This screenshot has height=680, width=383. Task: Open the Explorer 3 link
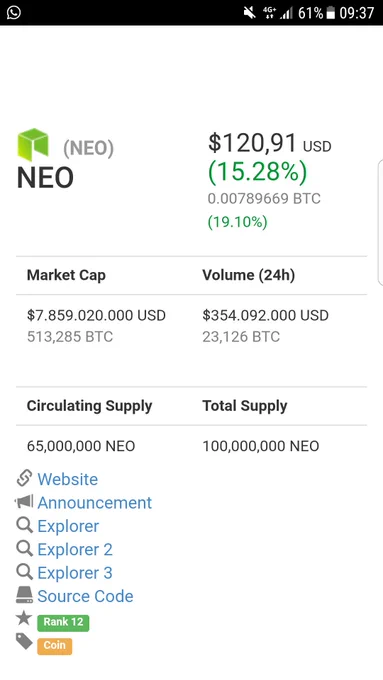click(75, 573)
